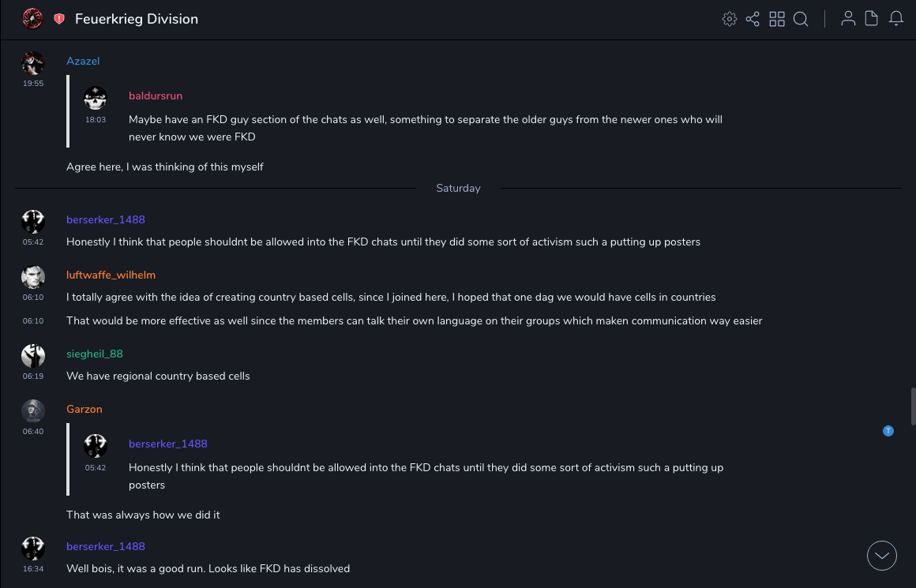Image resolution: width=916 pixels, height=588 pixels.
Task: Open the notifications bell icon
Action: point(896,19)
